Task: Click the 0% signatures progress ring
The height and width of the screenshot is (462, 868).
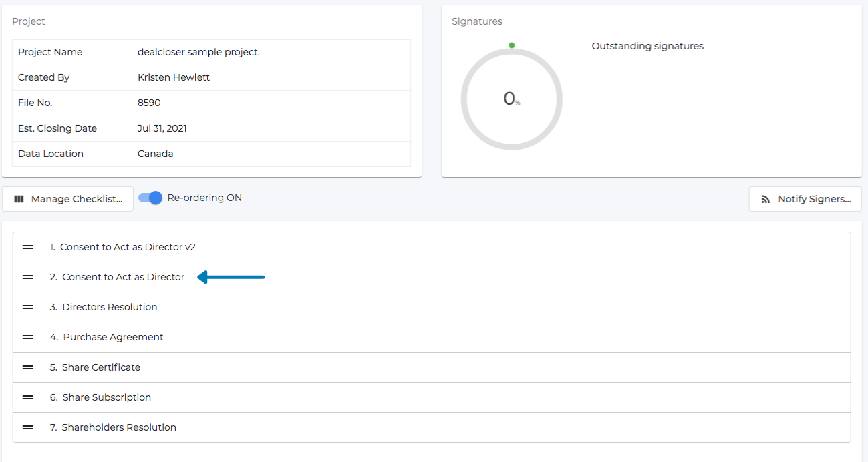Action: click(511, 98)
